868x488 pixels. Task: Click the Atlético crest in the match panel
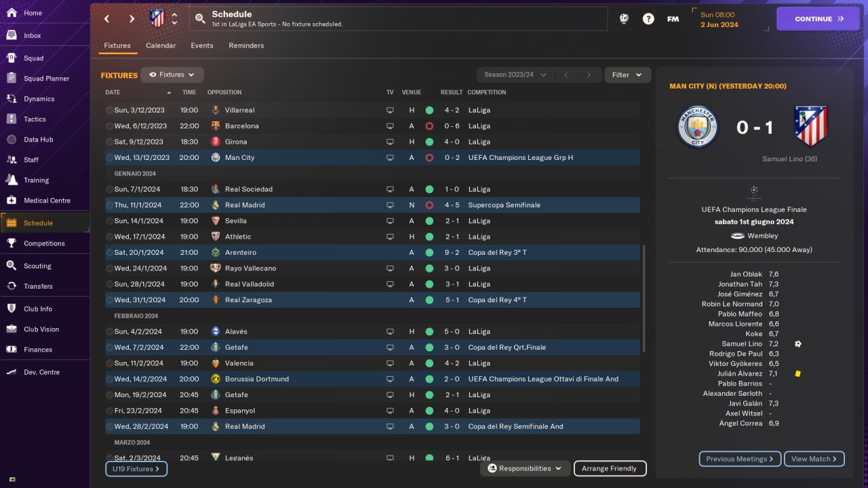coord(811,127)
